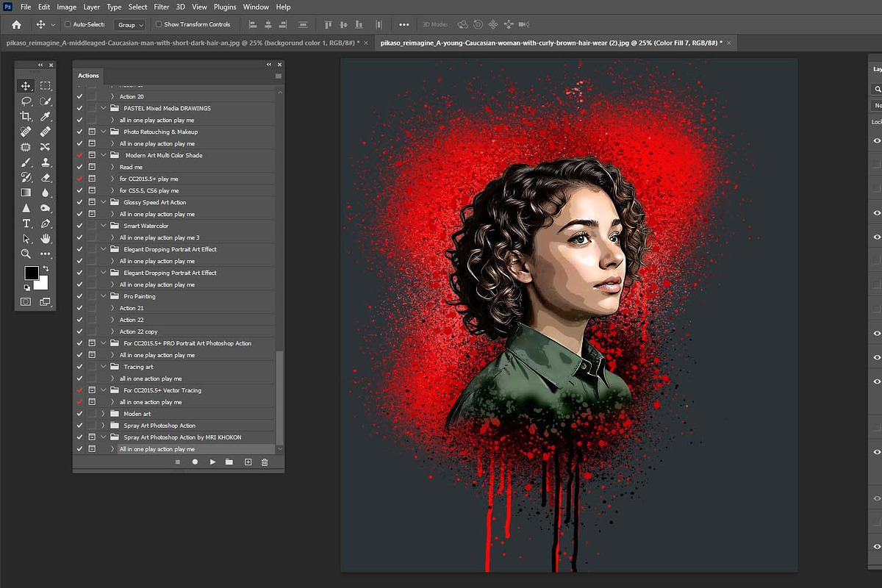Toggle Quick Mask mode icon
882x588 pixels.
(x=26, y=301)
